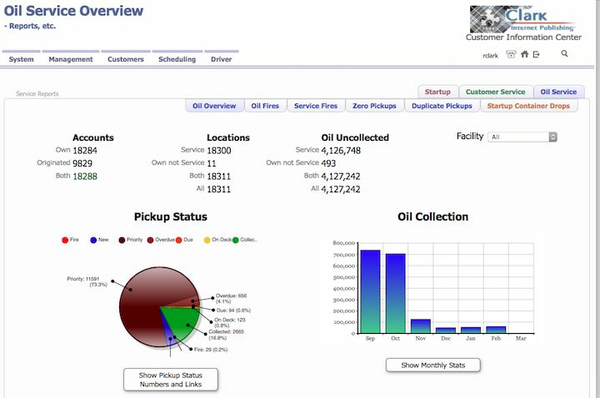
Task: Click the Pickup Status heading
Action: tap(171, 217)
